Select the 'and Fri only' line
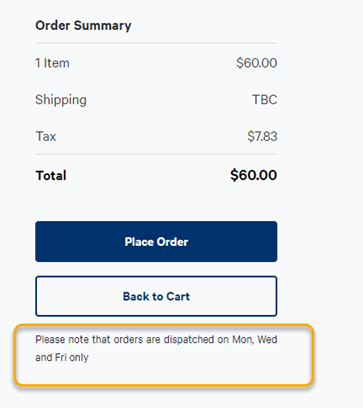Image resolution: width=363 pixels, height=408 pixels. click(x=62, y=357)
